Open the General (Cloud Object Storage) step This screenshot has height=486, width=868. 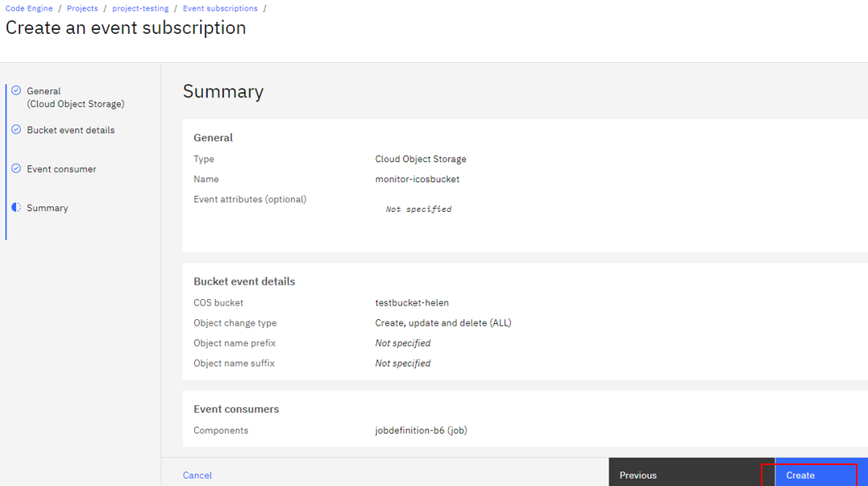(x=75, y=98)
